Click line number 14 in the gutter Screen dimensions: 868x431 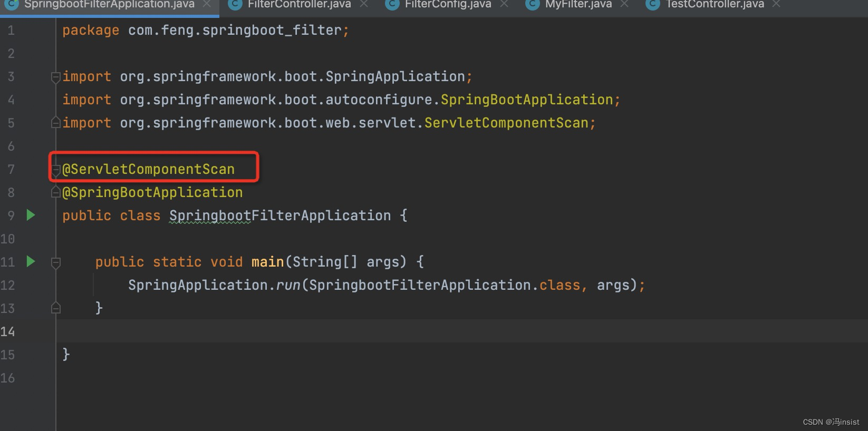8,331
